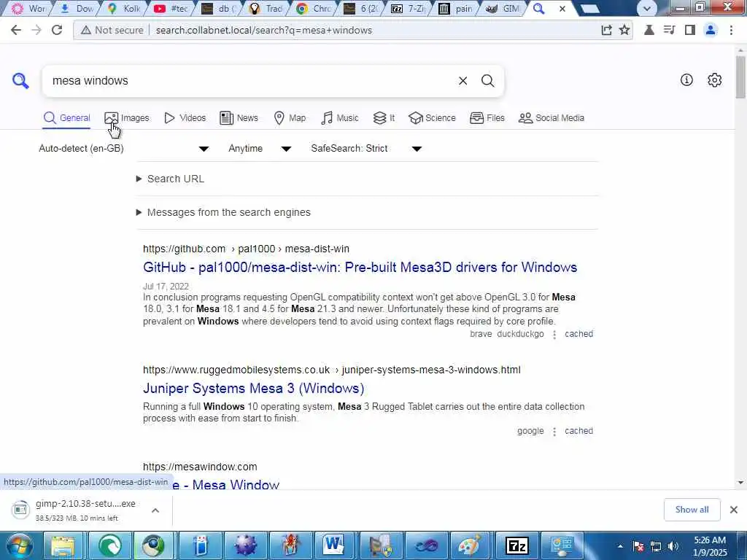Viewport: 747px width, 560px height.
Task: Open Chrome Labs flask icon
Action: 649,30
